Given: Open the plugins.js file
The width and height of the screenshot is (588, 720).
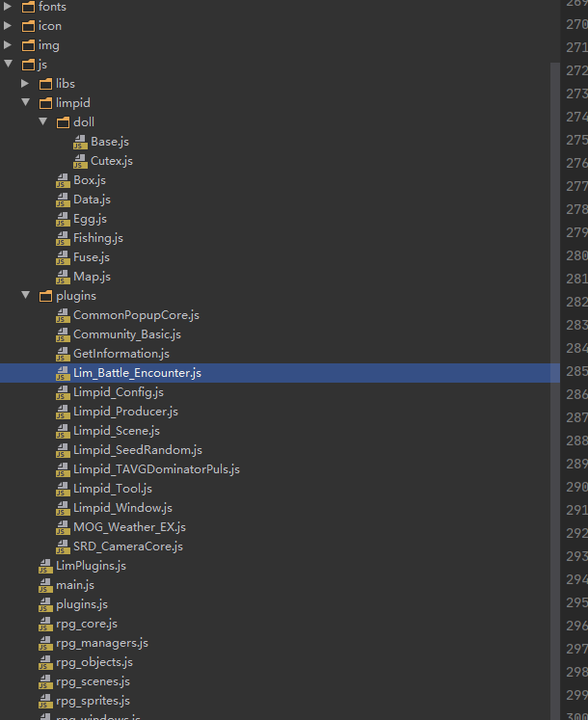Looking at the screenshot, I should click(x=82, y=604).
